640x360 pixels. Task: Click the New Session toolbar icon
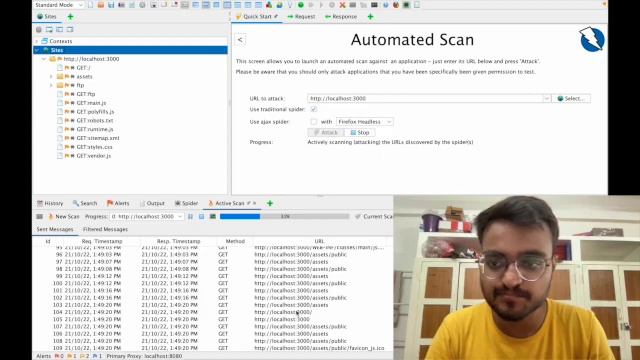pos(90,5)
